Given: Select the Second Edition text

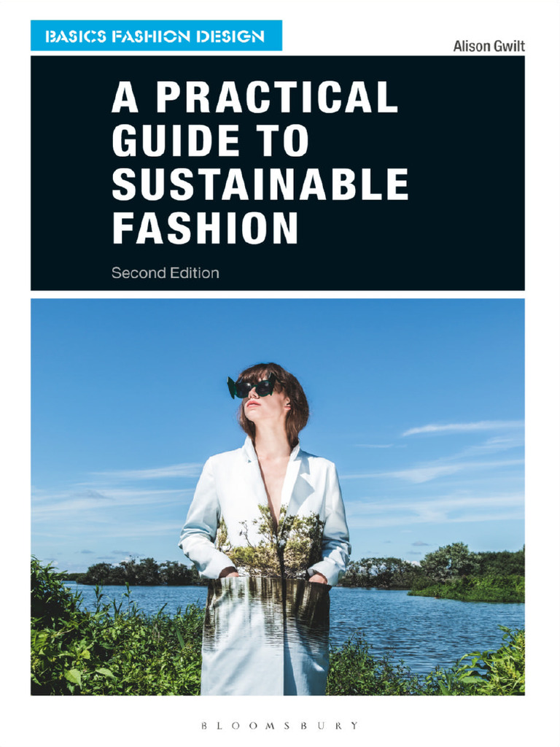Looking at the screenshot, I should tap(166, 273).
